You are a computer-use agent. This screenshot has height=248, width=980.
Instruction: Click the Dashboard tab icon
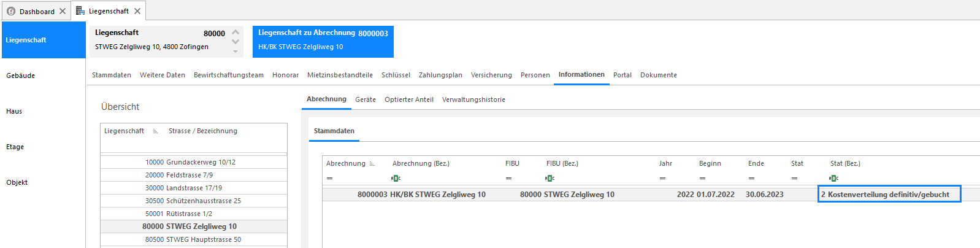pos(11,11)
